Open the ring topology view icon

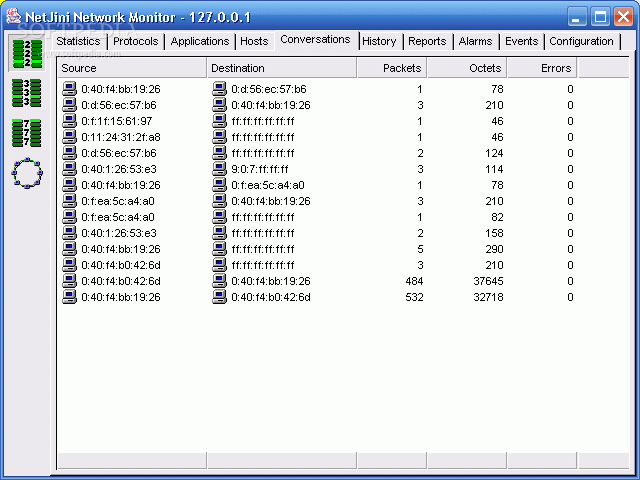pos(27,173)
